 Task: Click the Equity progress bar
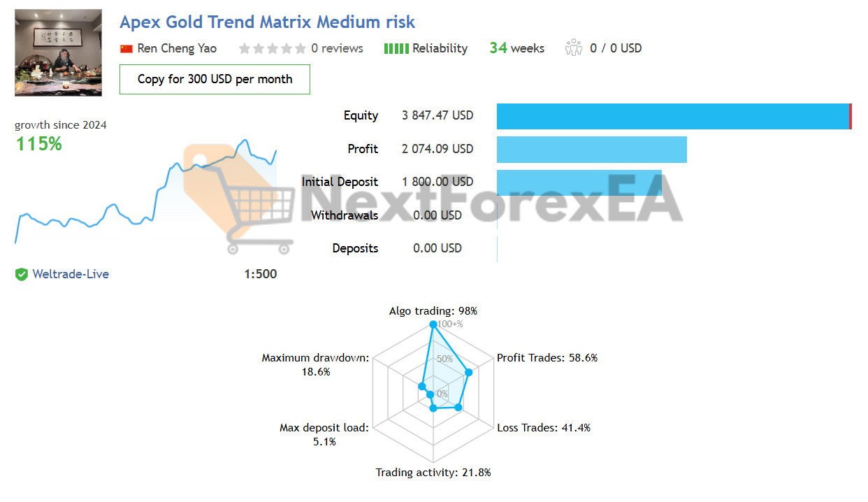click(x=671, y=116)
